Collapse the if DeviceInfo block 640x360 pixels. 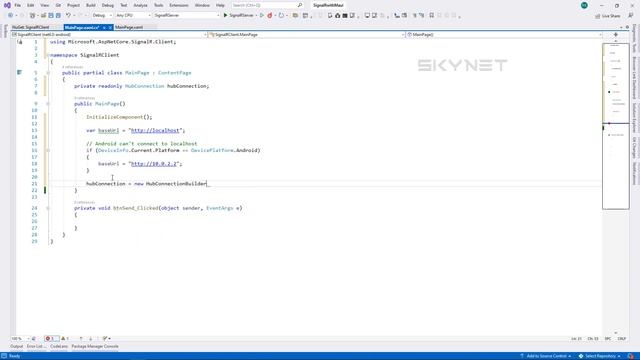pos(48,150)
